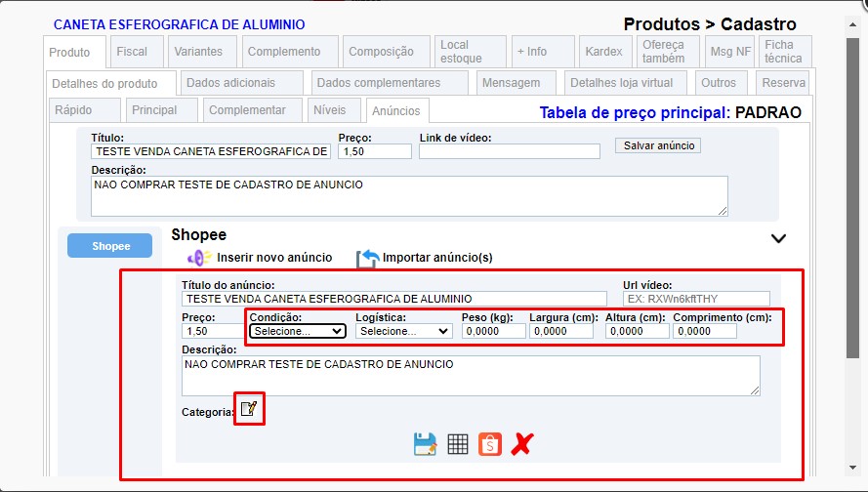This screenshot has width=868, height=492.
Task: Click the top Descrição text area
Action: coord(409,196)
